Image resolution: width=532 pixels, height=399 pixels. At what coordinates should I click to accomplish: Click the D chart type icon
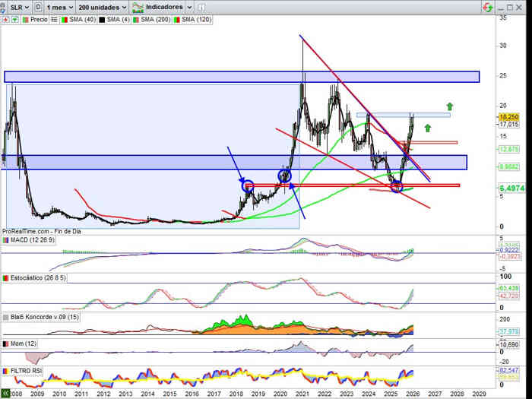click(38, 7)
